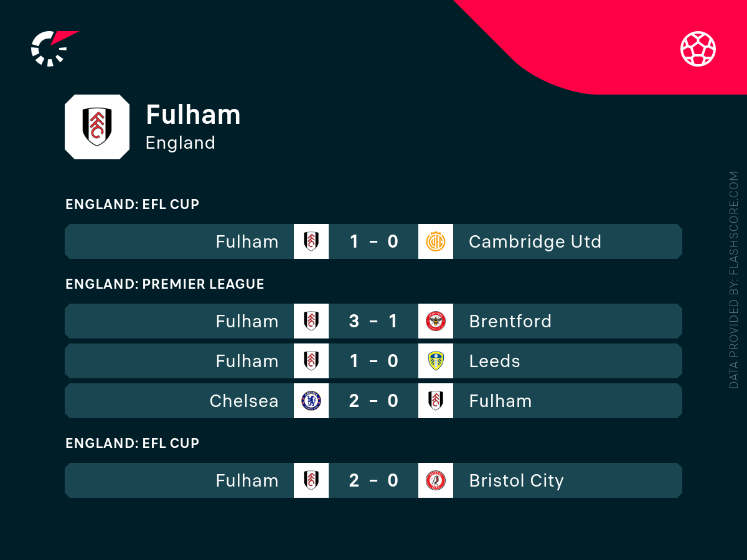Select the Brentford team name

point(510,321)
